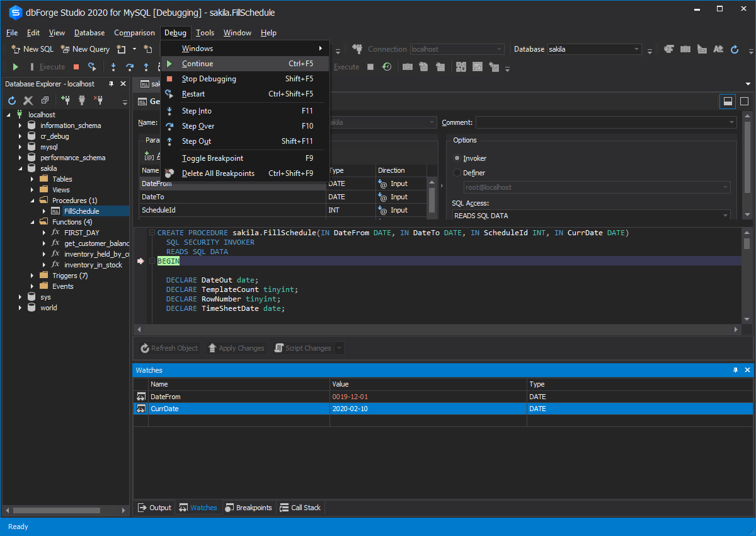Refresh the Database Explorer tree

pos(12,100)
